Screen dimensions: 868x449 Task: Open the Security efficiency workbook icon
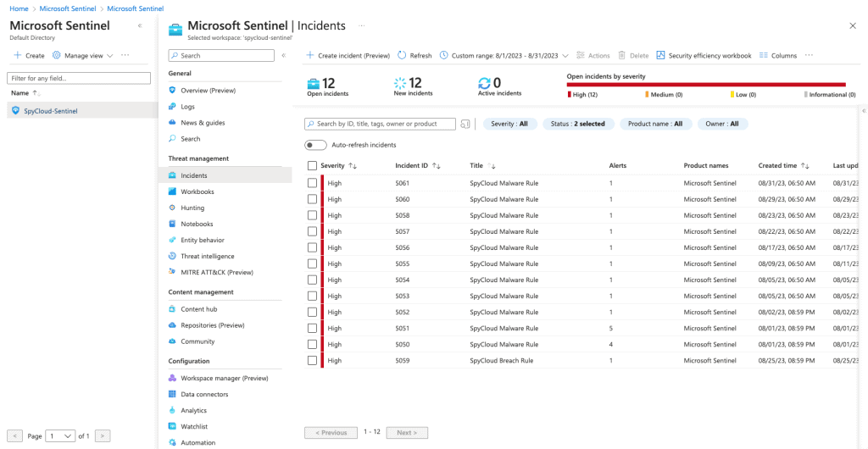click(660, 56)
